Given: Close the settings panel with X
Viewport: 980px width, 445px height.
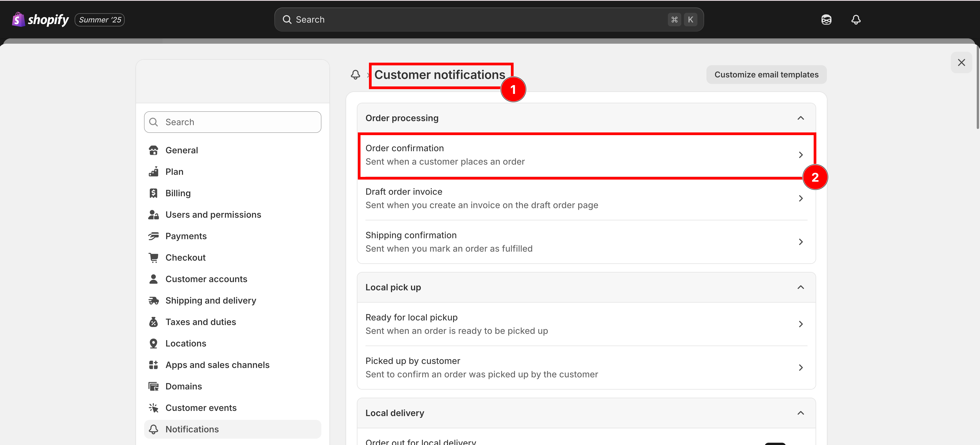Looking at the screenshot, I should (x=961, y=62).
